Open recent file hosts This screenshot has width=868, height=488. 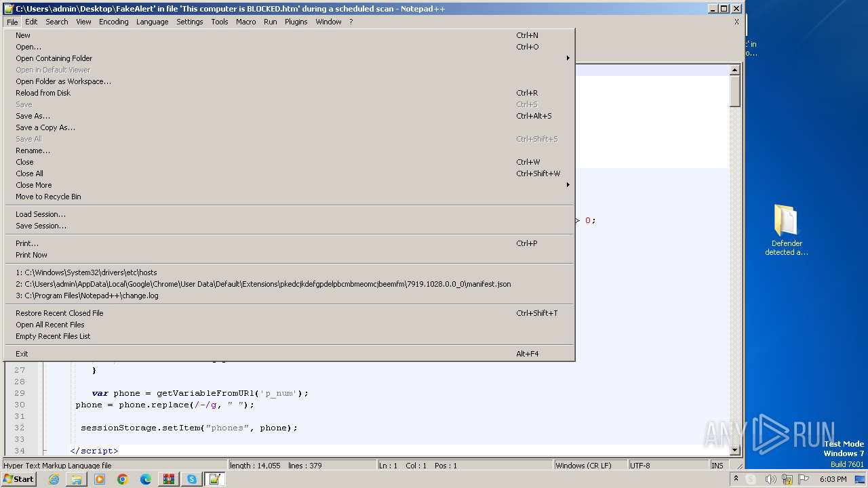click(x=290, y=272)
